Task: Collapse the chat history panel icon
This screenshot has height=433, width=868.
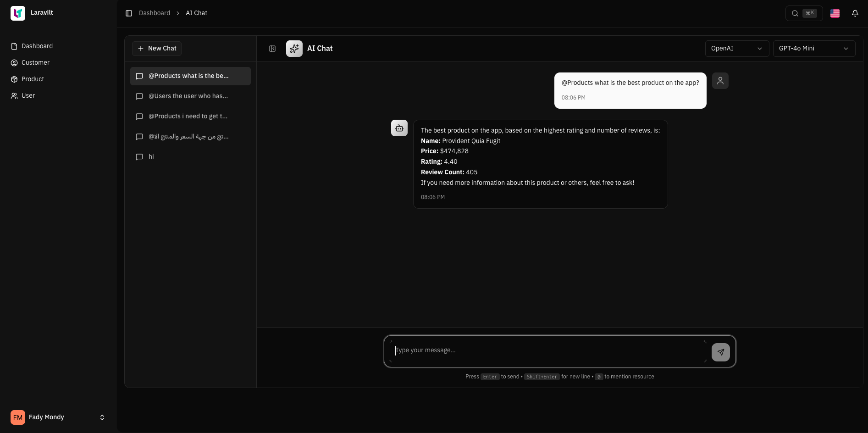Action: [x=272, y=48]
